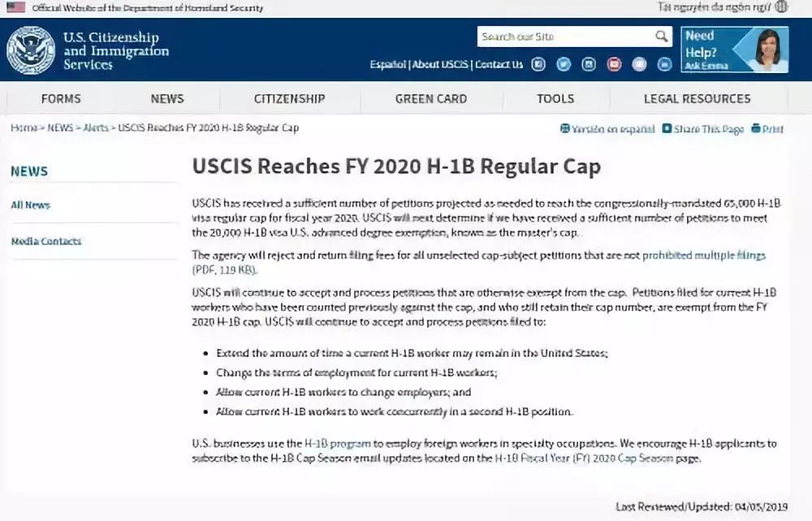Open the Contact Us link

click(499, 65)
